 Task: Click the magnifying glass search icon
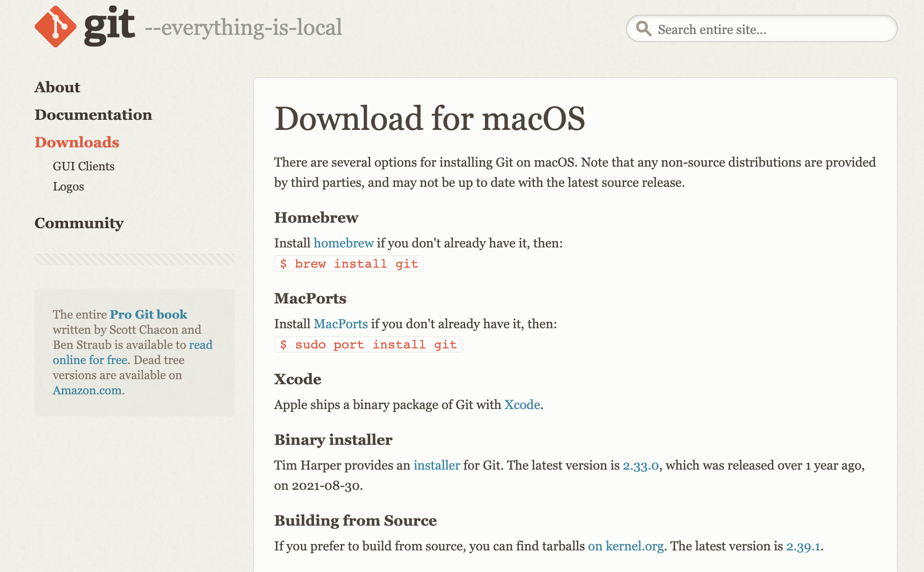(643, 28)
